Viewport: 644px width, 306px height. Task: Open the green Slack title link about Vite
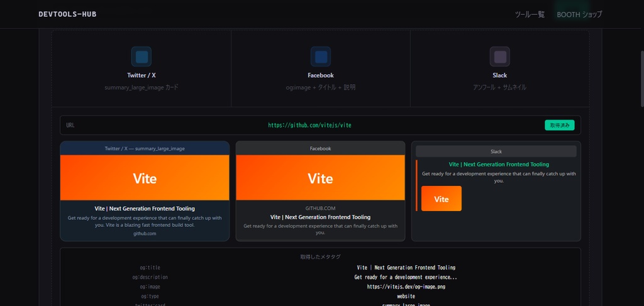499,164
